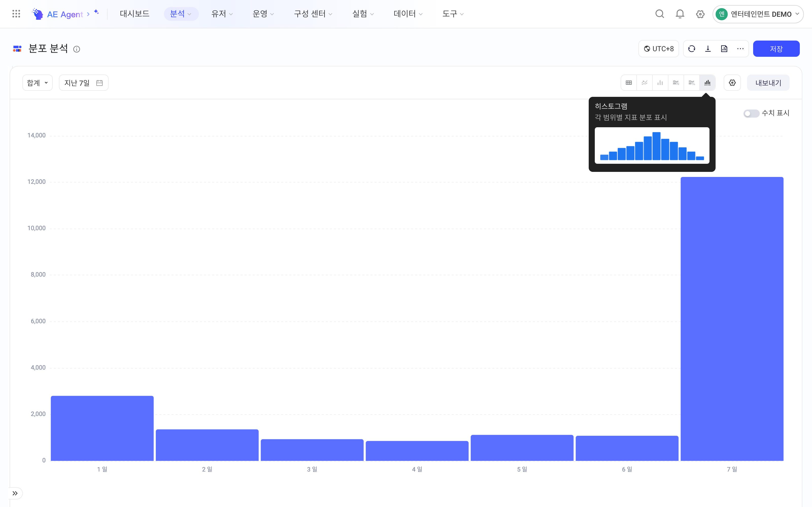Select the histogram chart type icon
This screenshot has width=812, height=507.
(x=707, y=83)
